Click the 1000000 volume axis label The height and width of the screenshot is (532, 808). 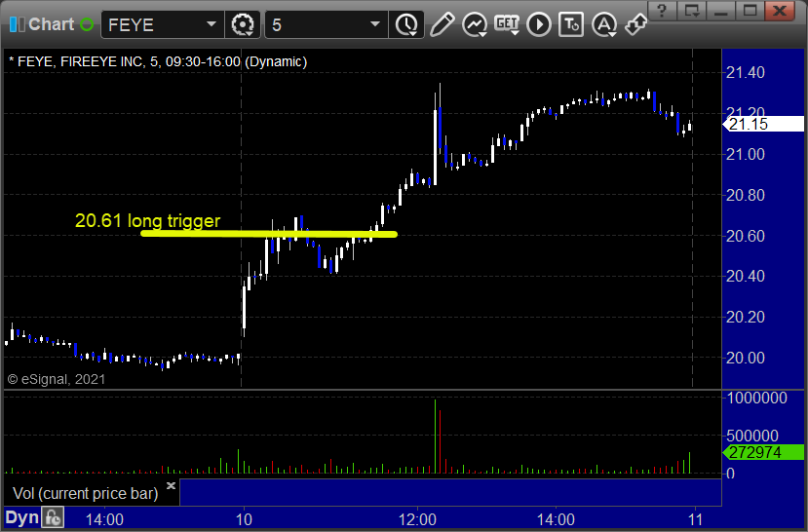(756, 398)
